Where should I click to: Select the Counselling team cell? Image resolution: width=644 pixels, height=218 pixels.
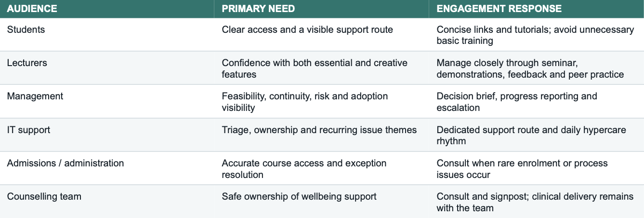click(107, 202)
